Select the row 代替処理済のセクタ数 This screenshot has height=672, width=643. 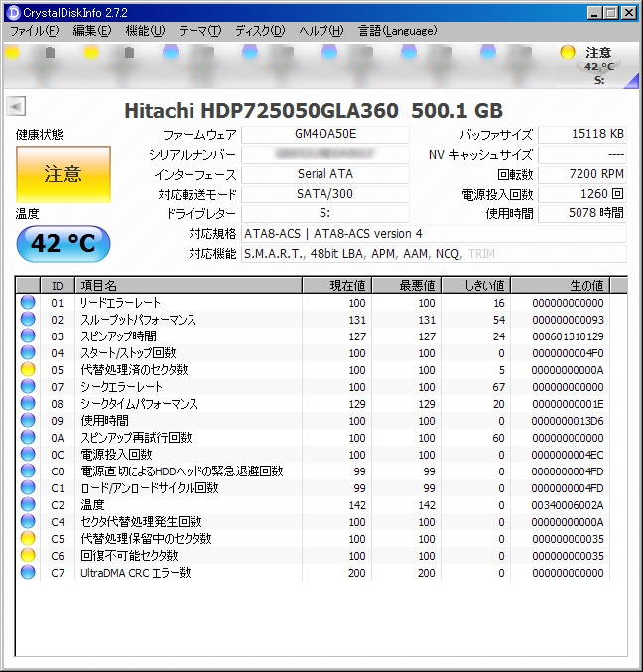click(313, 370)
